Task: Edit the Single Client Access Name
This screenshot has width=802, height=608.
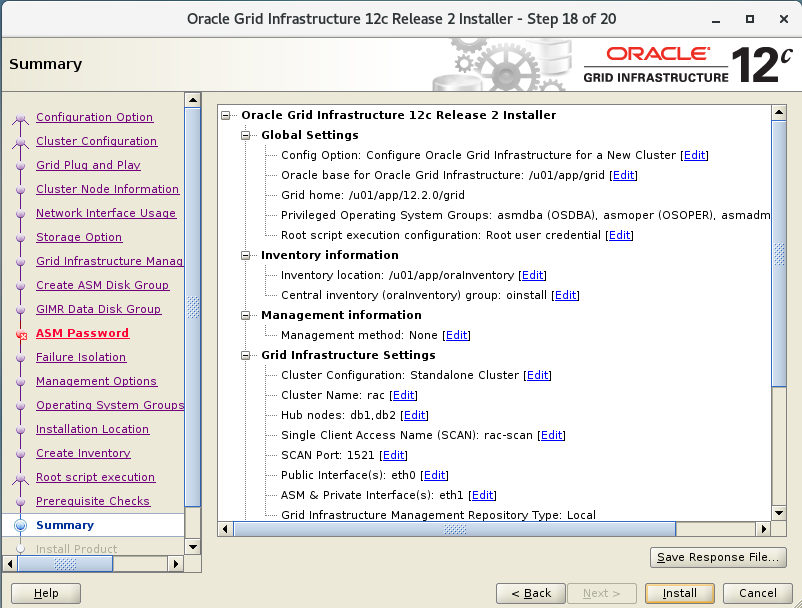Action: 551,435
